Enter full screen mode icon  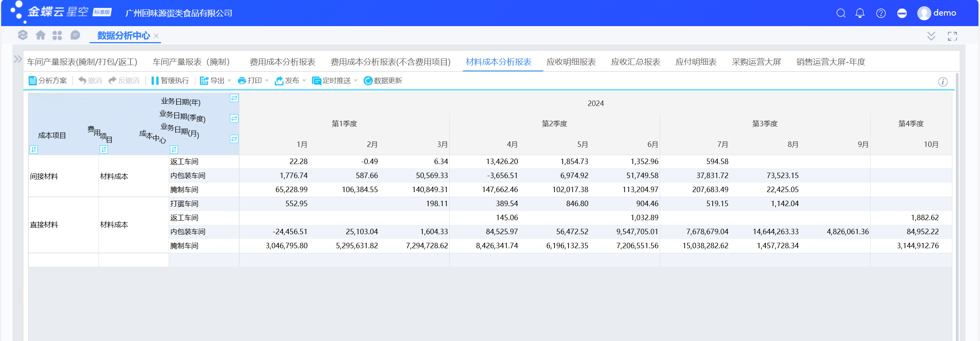coord(952,36)
